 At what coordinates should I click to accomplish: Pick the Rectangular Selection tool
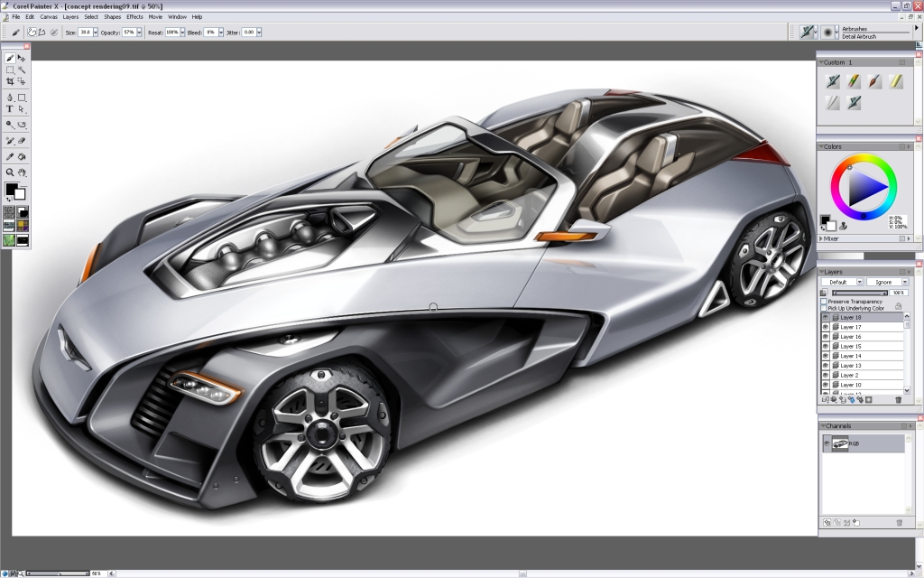tap(11, 70)
